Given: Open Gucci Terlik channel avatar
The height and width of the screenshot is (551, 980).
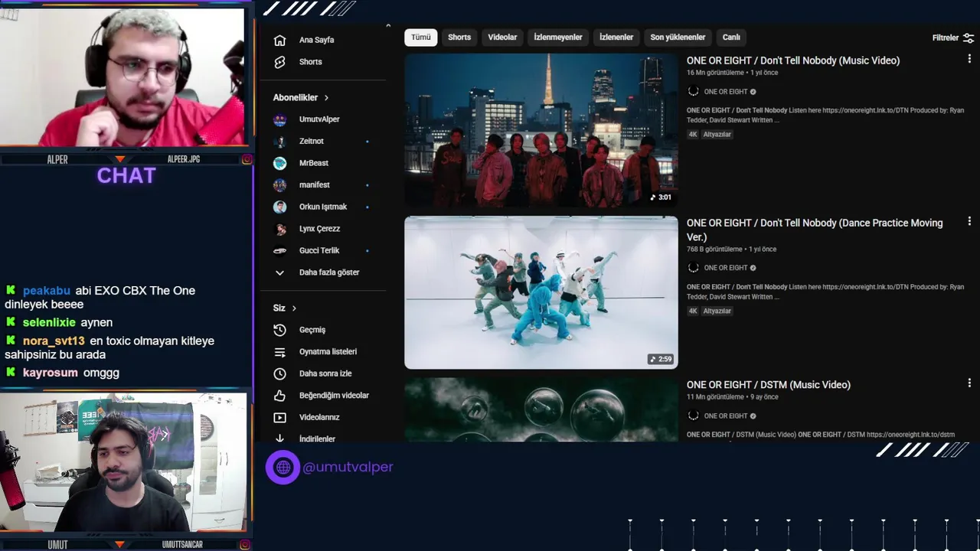Looking at the screenshot, I should pos(280,250).
